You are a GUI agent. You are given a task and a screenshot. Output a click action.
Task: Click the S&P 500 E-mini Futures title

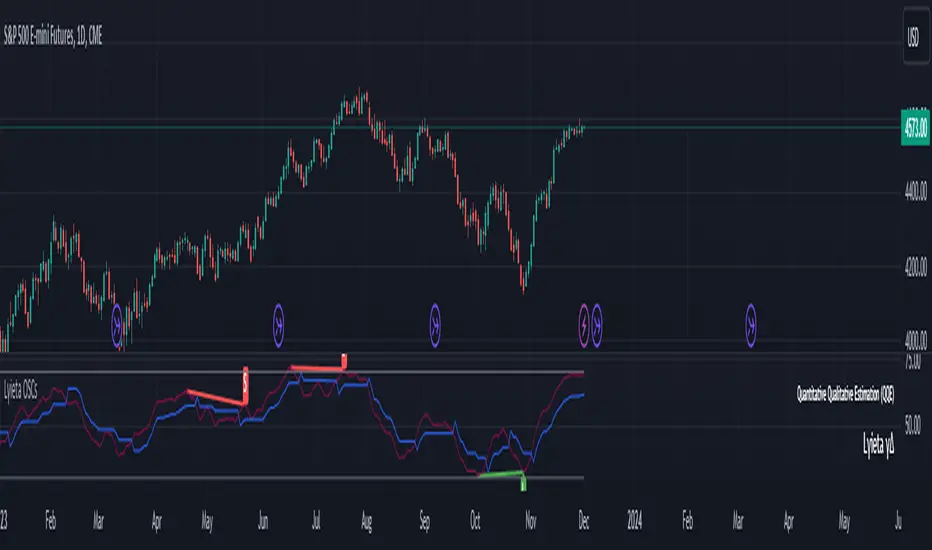click(53, 36)
